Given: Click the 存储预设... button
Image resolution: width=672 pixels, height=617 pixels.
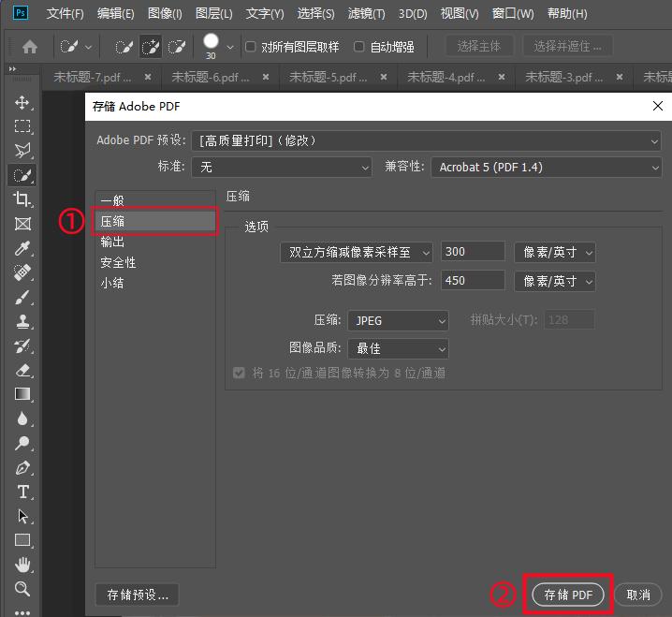Looking at the screenshot, I should tap(138, 595).
